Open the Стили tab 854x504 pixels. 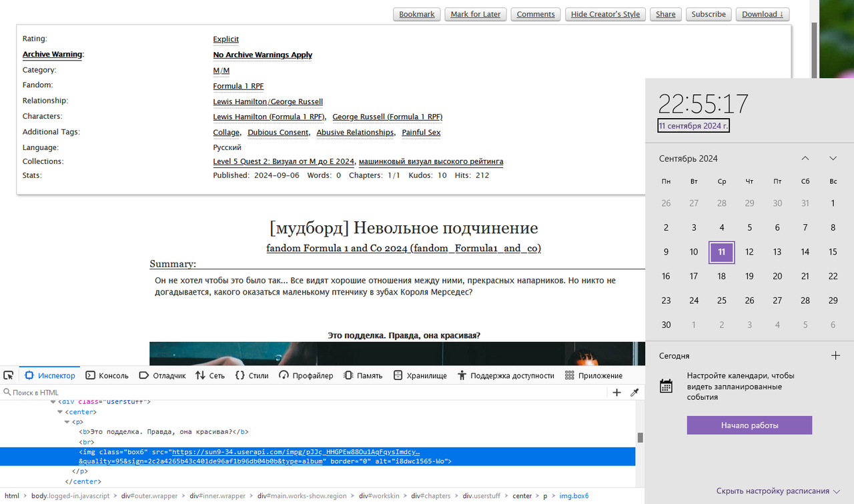[252, 375]
